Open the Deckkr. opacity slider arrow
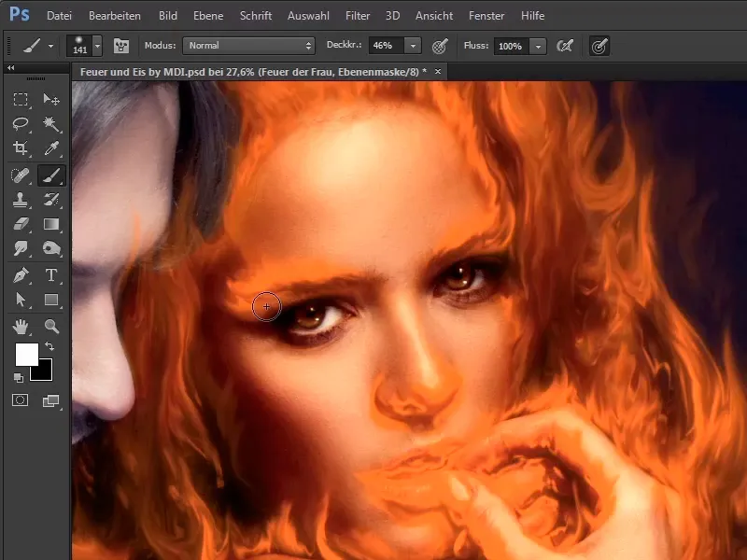This screenshot has width=747, height=560. [413, 46]
